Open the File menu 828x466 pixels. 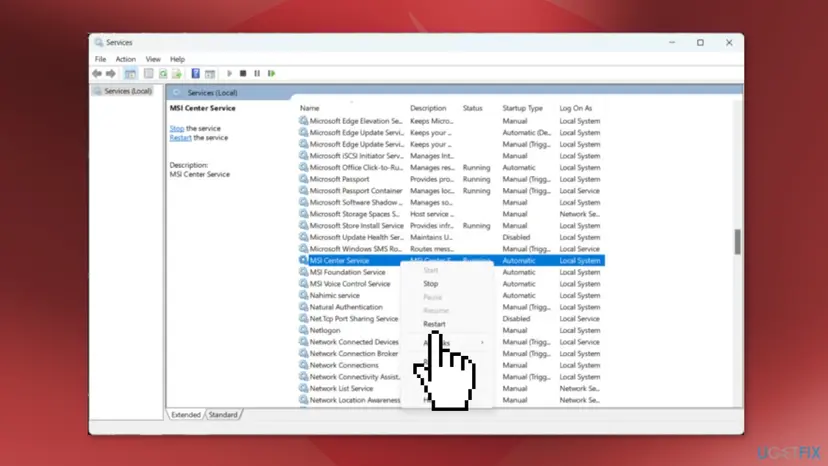[x=100, y=59]
